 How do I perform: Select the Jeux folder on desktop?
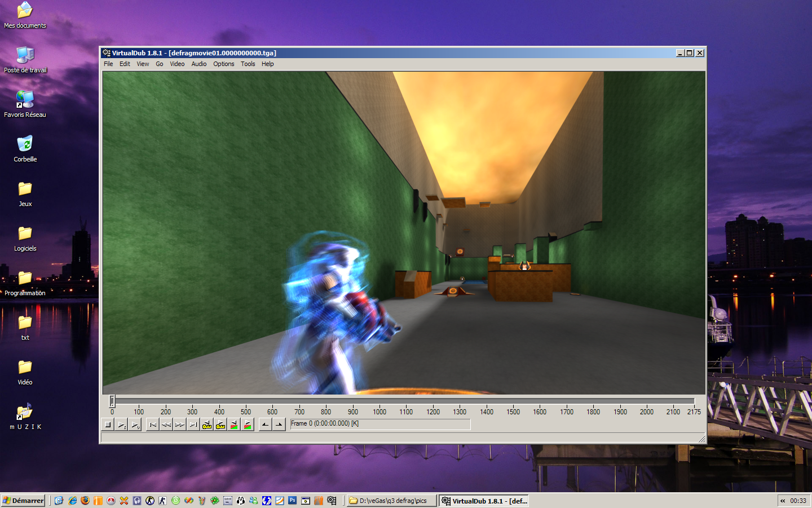pos(25,193)
